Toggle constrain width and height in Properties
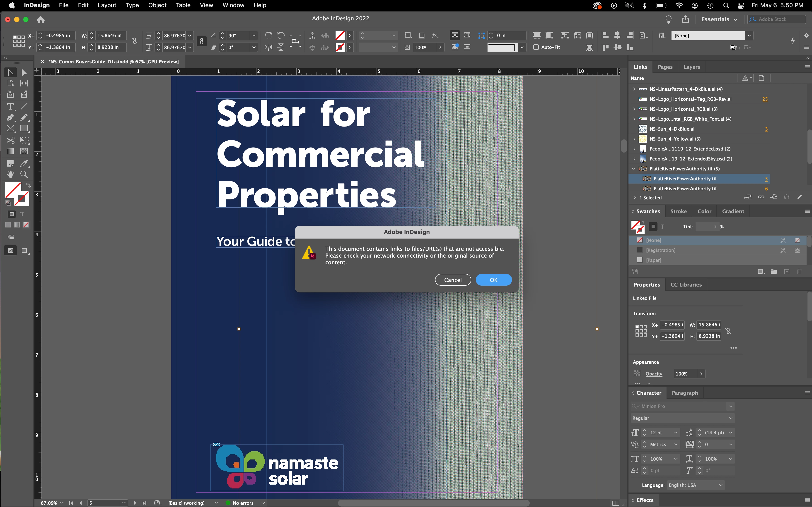Image resolution: width=812 pixels, height=507 pixels. 728,331
